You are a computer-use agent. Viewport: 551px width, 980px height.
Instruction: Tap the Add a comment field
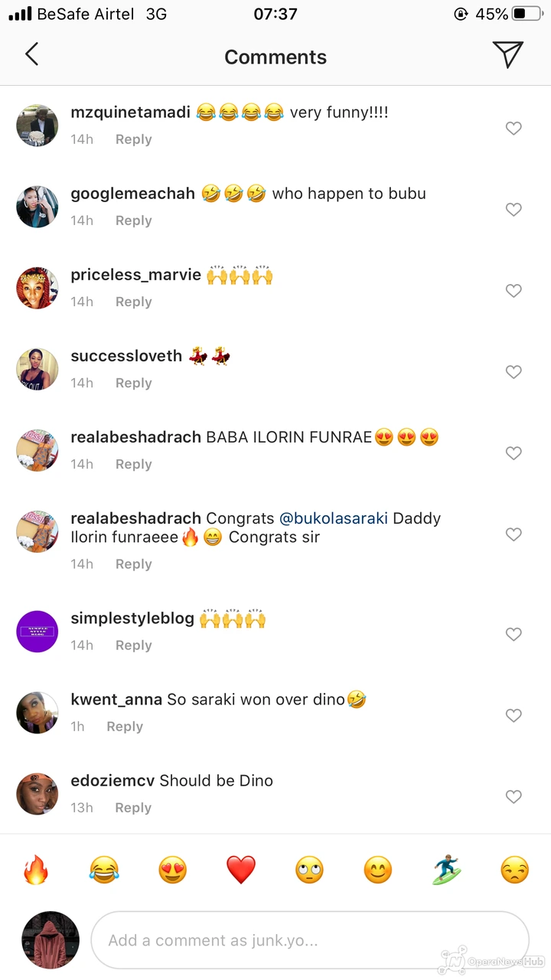coord(310,940)
